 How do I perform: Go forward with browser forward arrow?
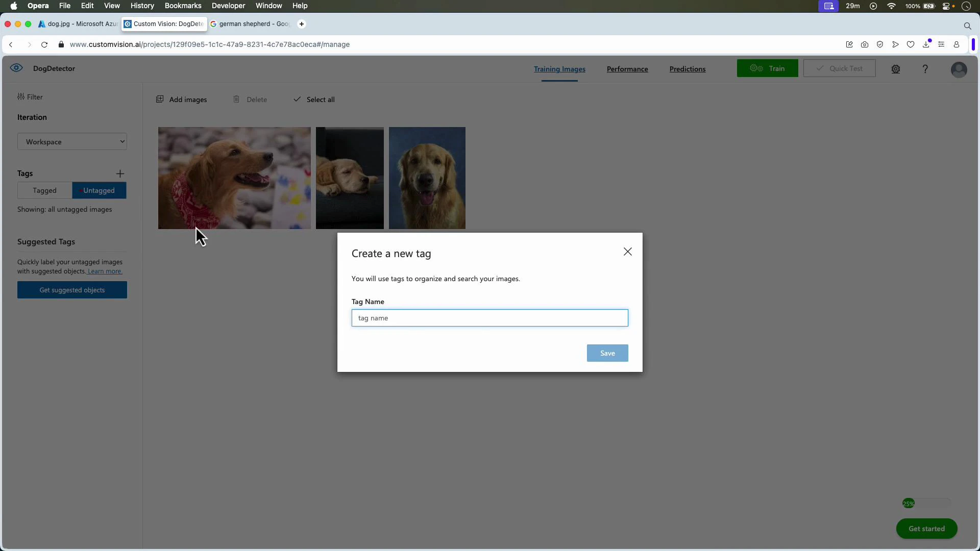pos(29,44)
